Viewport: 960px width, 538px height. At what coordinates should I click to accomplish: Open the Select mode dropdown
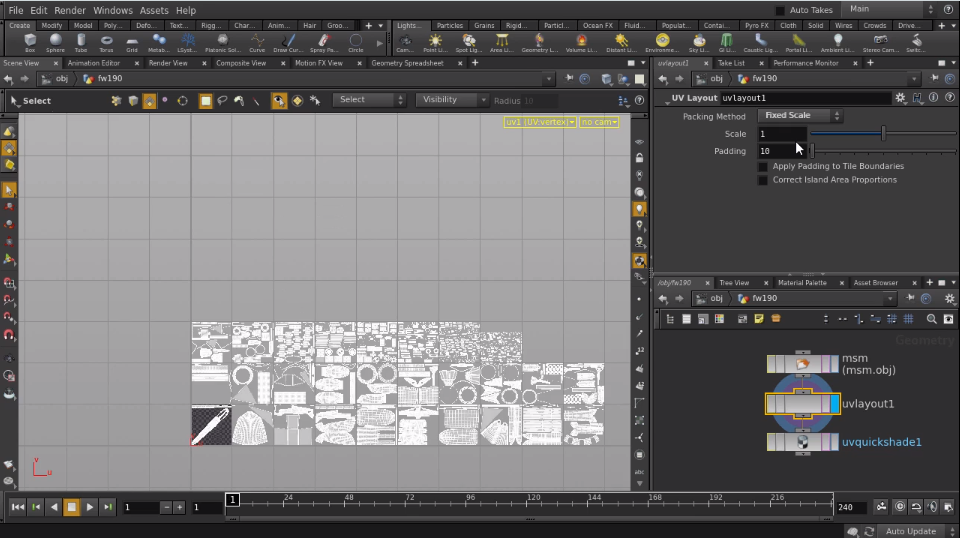coord(369,100)
